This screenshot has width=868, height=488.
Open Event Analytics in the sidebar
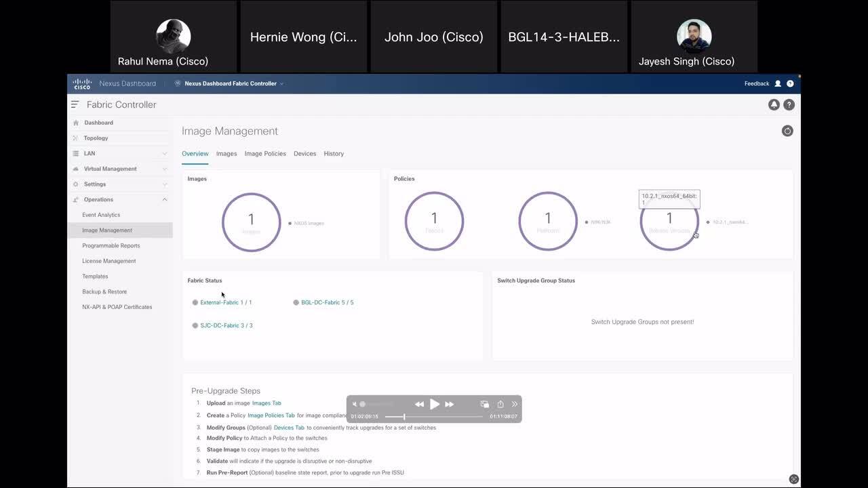tap(101, 215)
